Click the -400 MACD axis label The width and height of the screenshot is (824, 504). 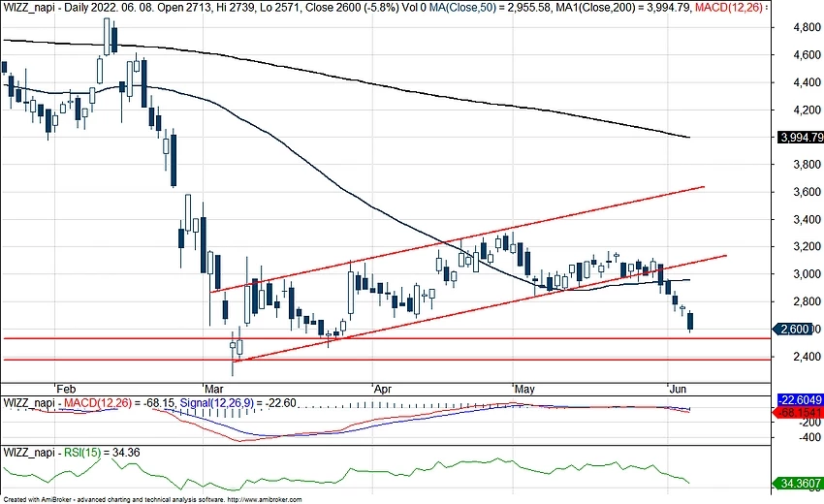click(x=809, y=437)
